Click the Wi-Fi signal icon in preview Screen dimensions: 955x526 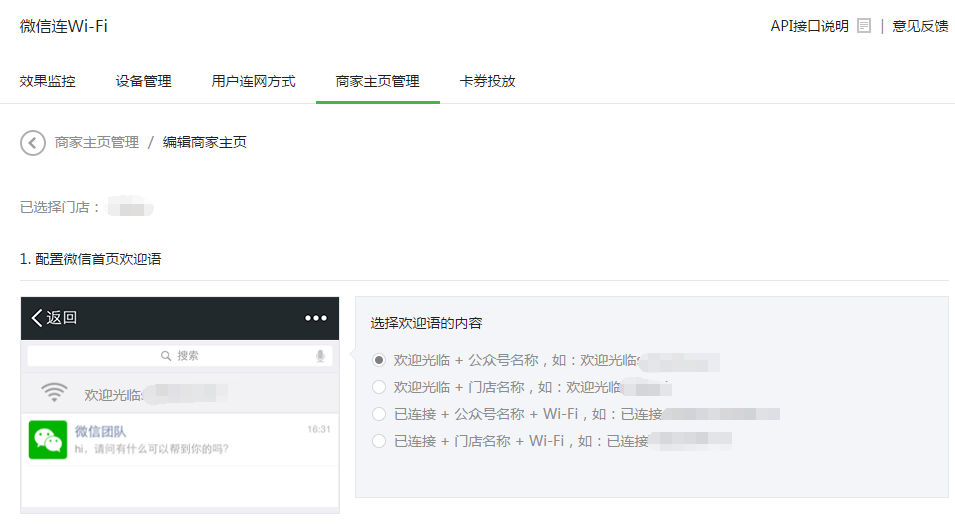click(x=54, y=393)
